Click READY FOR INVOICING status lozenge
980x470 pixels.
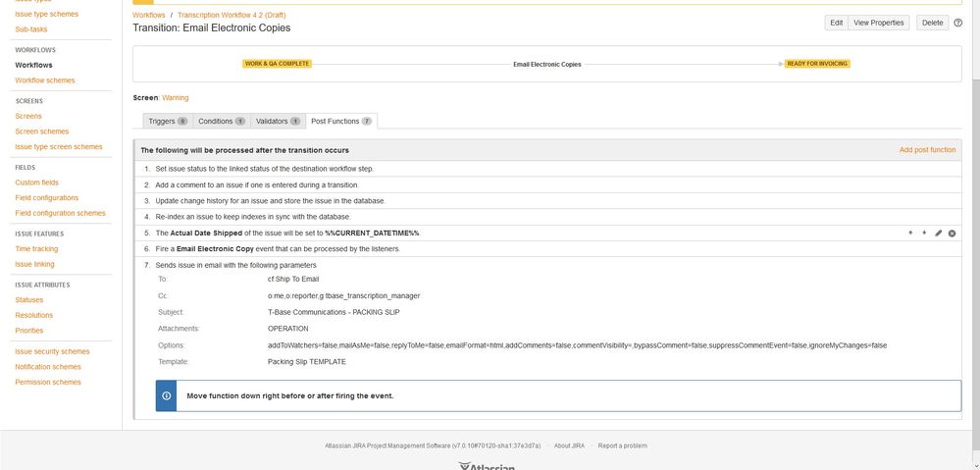pyautogui.click(x=817, y=64)
